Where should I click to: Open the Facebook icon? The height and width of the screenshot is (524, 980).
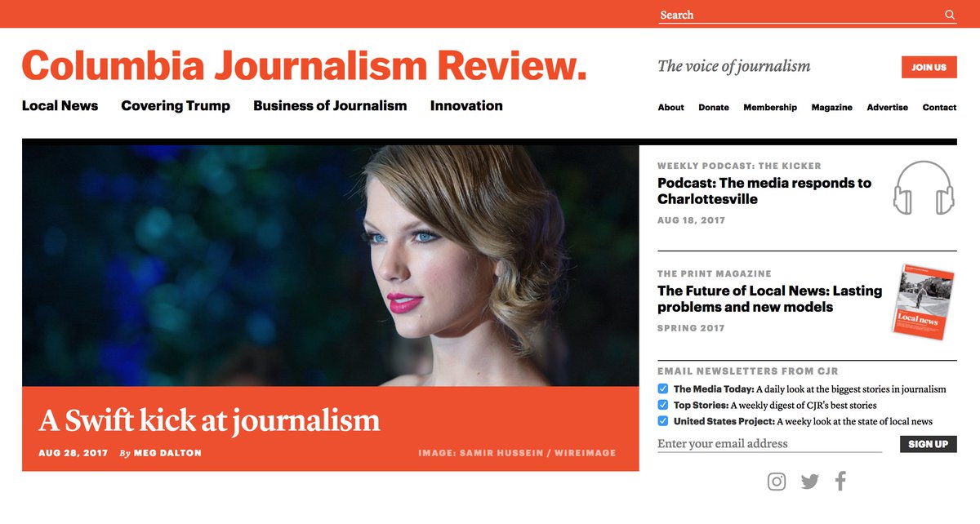pos(840,481)
